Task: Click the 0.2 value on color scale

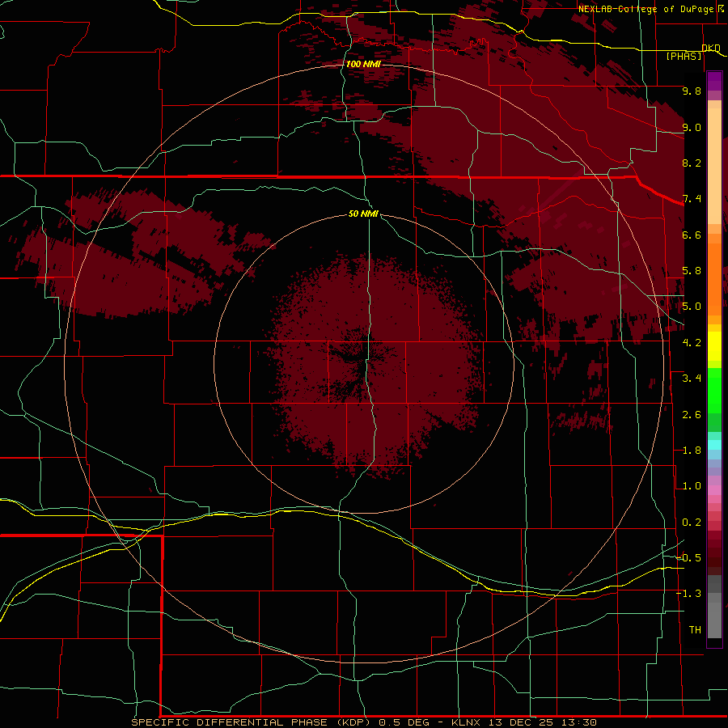Action: click(692, 523)
